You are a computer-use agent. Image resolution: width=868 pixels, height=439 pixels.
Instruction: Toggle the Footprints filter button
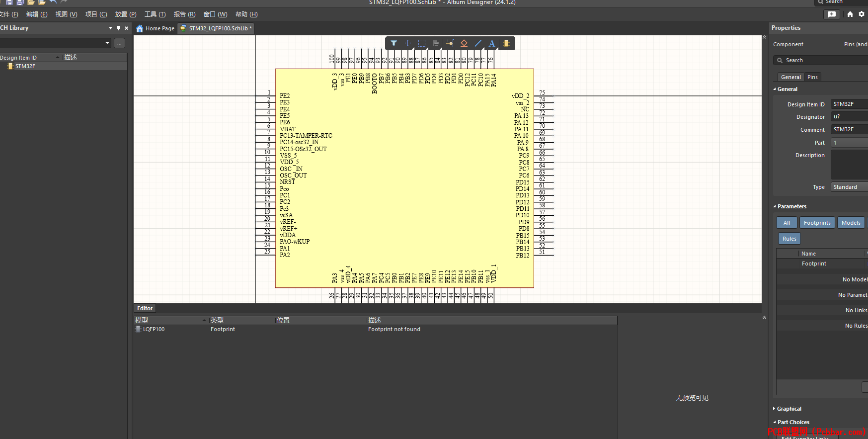[x=817, y=223]
